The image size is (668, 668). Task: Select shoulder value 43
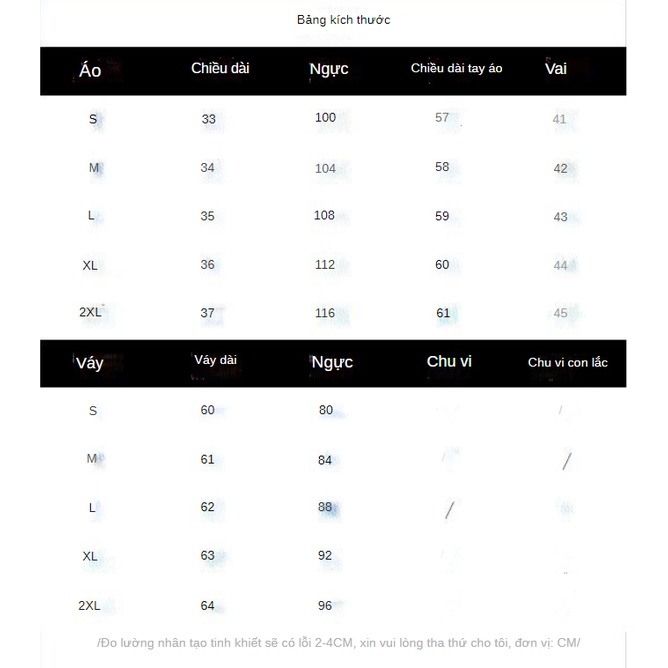click(560, 217)
